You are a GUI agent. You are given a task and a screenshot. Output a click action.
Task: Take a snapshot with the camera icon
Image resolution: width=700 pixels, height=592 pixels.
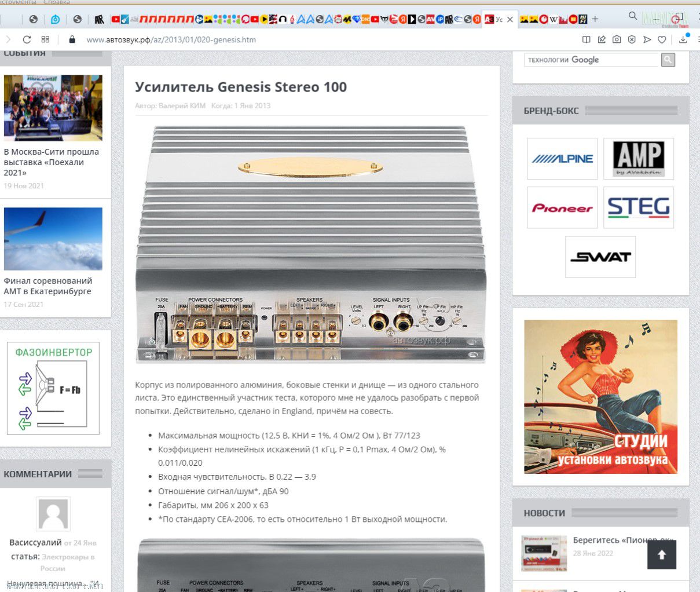(x=617, y=39)
